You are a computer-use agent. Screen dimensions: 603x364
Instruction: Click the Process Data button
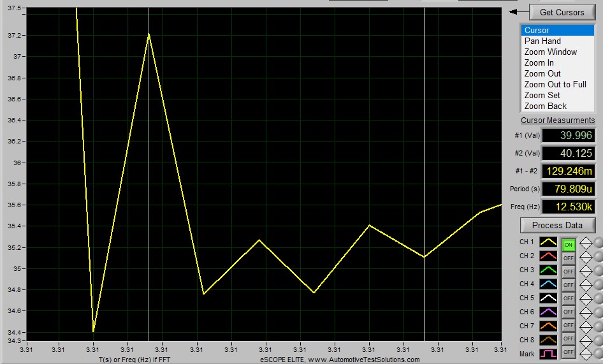tap(557, 225)
